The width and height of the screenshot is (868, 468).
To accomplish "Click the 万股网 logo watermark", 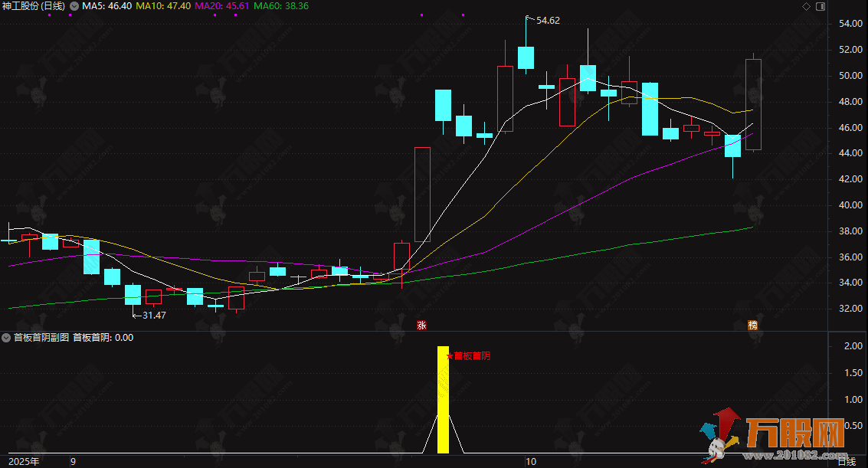I will (774, 440).
